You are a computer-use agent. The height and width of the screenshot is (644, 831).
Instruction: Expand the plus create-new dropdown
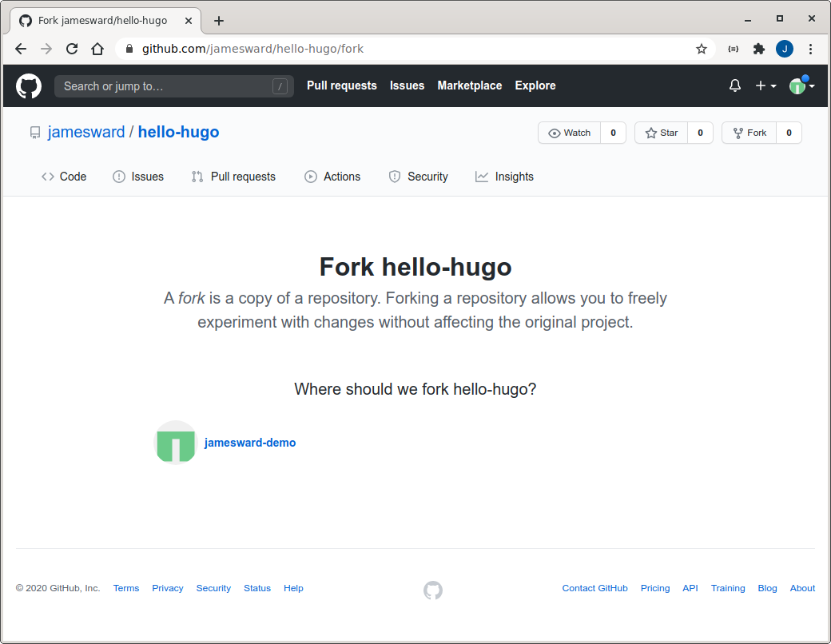(765, 85)
